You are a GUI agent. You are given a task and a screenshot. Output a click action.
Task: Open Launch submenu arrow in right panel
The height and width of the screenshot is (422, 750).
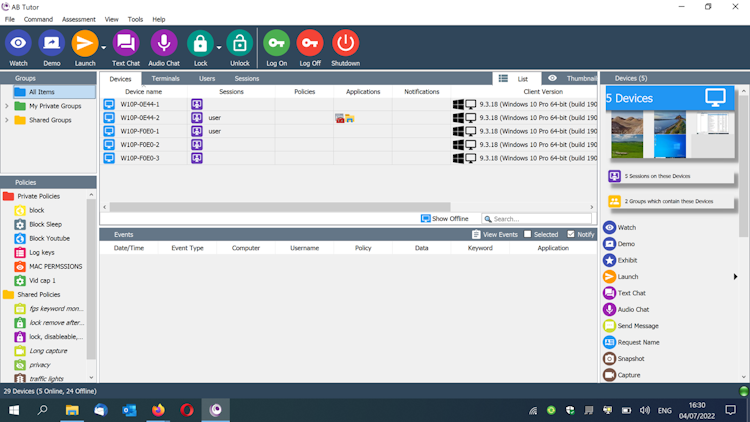click(735, 277)
